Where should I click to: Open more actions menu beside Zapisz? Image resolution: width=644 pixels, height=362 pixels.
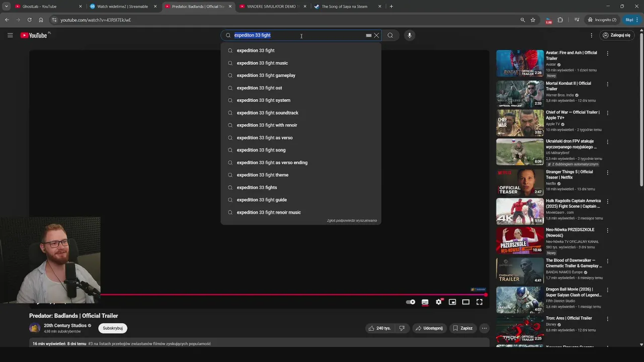pyautogui.click(x=484, y=328)
